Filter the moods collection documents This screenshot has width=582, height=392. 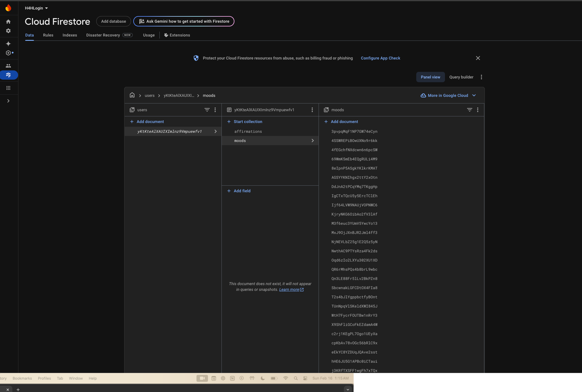(x=469, y=110)
